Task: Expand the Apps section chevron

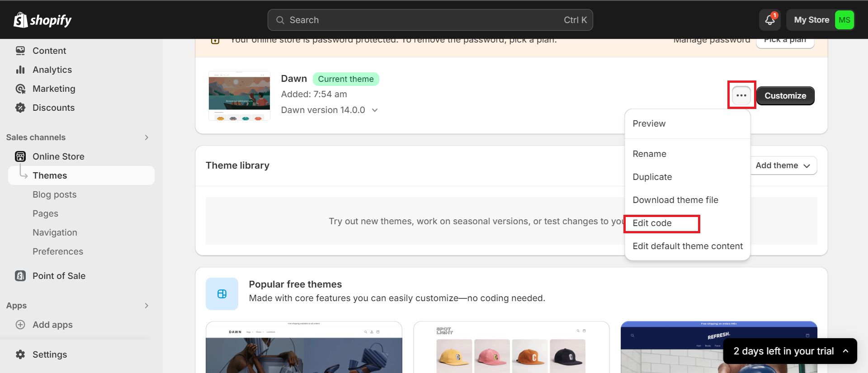Action: 146,306
